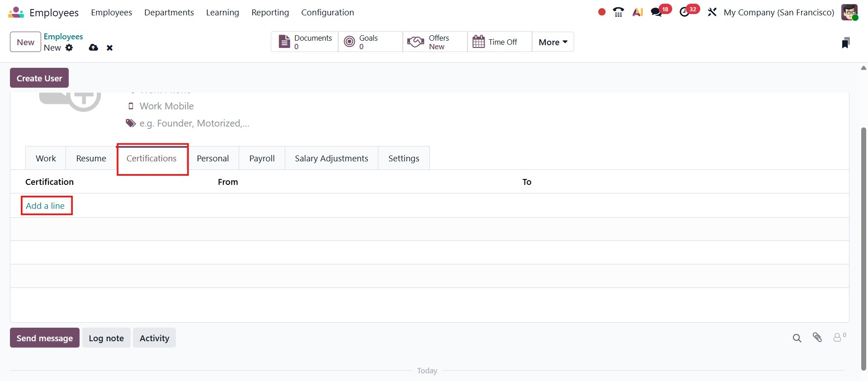The width and height of the screenshot is (868, 381).
Task: Click the Activity button
Action: click(x=154, y=338)
